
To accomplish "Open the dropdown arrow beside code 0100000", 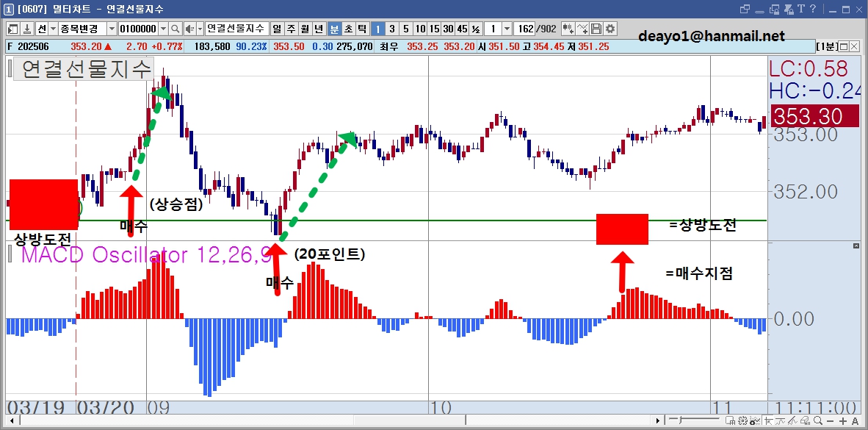I will pyautogui.click(x=163, y=29).
